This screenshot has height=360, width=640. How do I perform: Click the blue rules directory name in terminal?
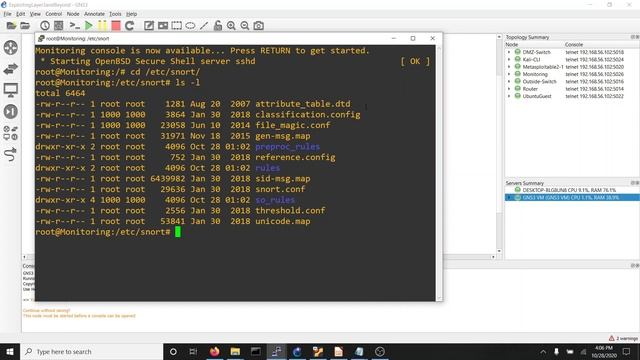tap(267, 168)
